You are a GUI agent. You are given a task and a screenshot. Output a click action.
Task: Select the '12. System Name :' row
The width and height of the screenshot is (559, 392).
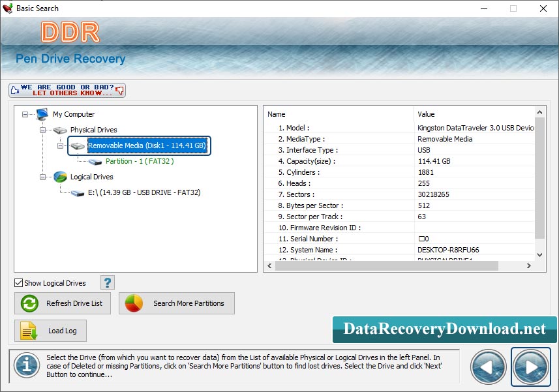point(399,249)
